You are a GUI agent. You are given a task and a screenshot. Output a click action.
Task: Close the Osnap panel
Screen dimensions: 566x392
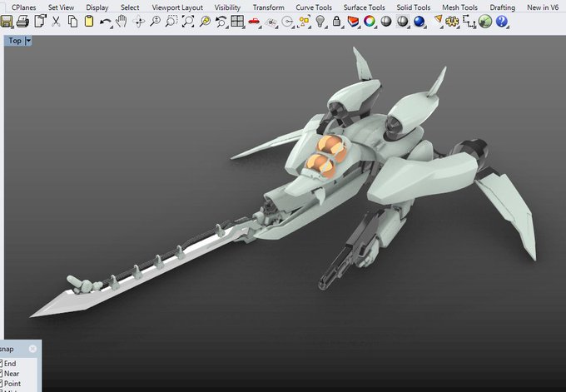[x=32, y=349]
